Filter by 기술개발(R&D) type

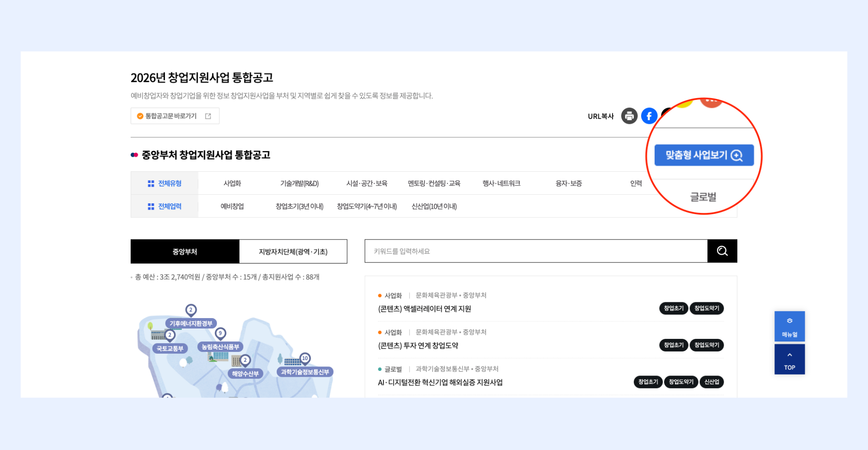(299, 183)
